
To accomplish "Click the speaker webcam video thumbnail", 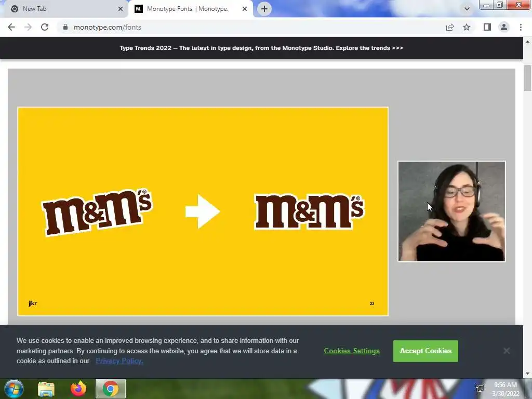I will click(451, 211).
